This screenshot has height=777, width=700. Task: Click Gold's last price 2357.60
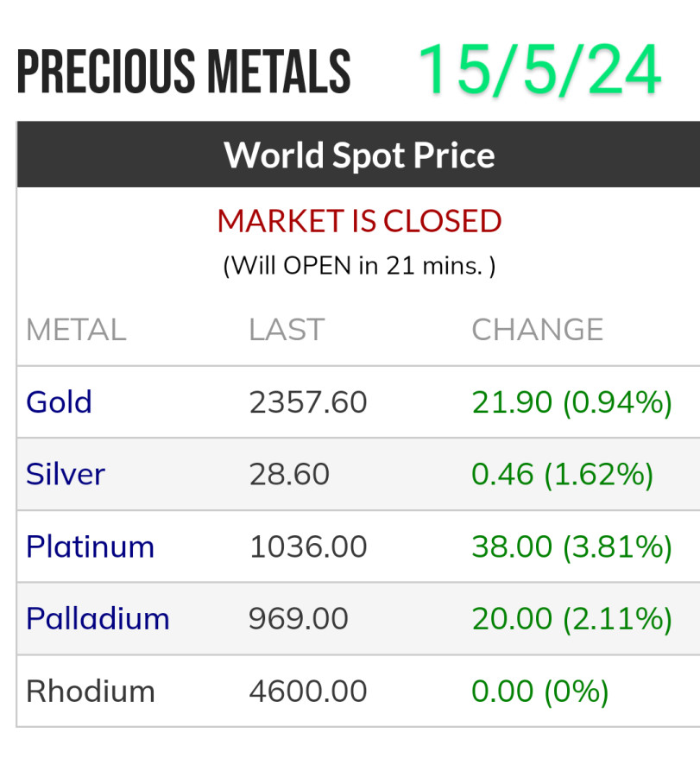(x=308, y=402)
